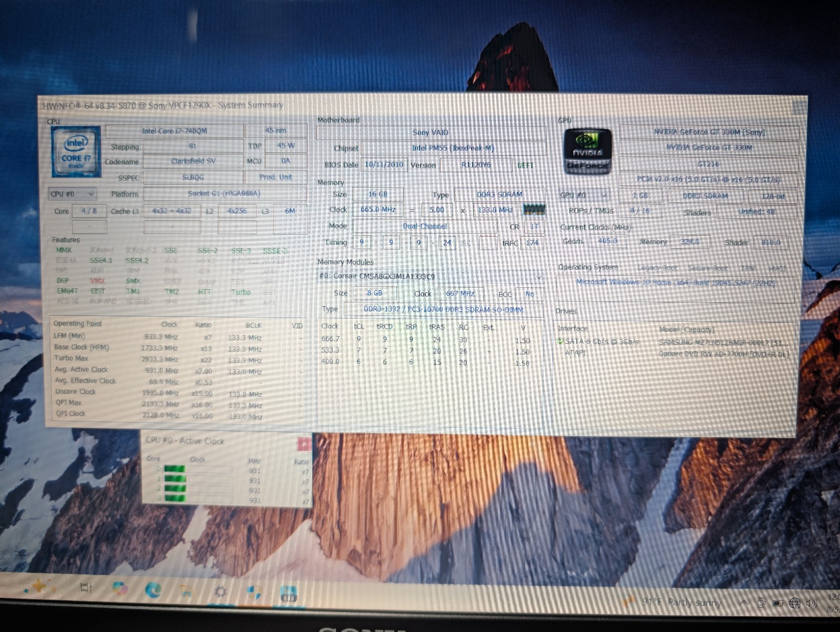Open the volume control in system tray
840x632 pixels.
coord(811,603)
